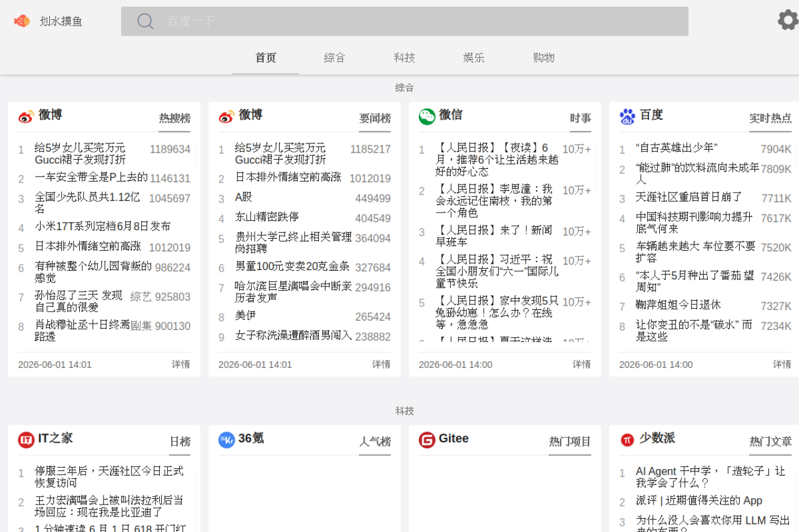Open 王力宏演唱会上被叫法拉利后当场回应
Image resolution: width=799 pixels, height=532 pixels.
[x=109, y=506]
